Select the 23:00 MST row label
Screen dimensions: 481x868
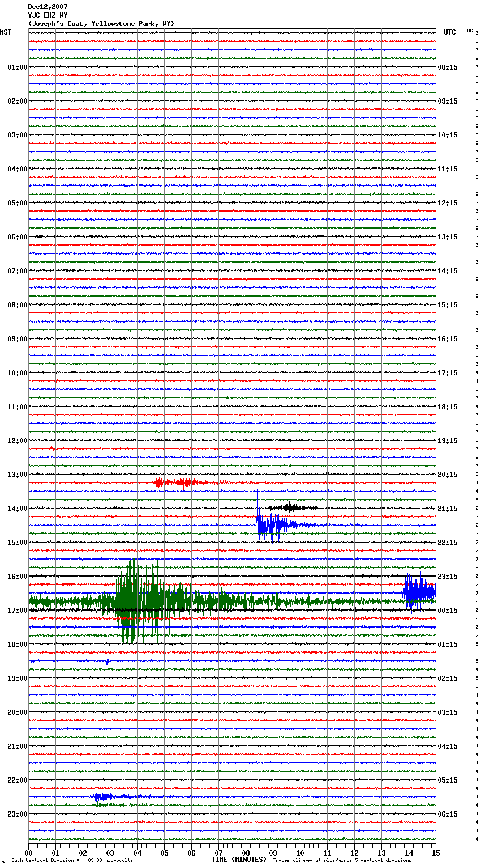(18, 814)
